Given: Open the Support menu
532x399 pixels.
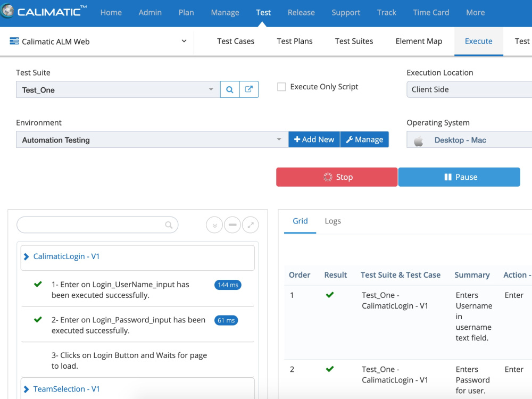Looking at the screenshot, I should [346, 13].
